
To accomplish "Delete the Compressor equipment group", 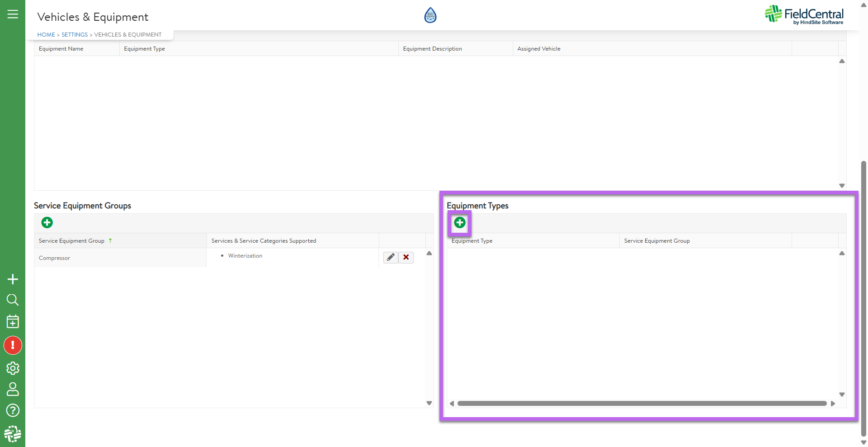I will pos(406,257).
